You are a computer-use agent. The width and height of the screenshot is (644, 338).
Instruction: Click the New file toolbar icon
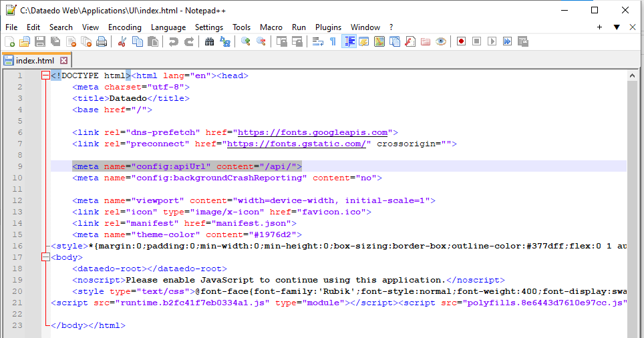coord(9,41)
